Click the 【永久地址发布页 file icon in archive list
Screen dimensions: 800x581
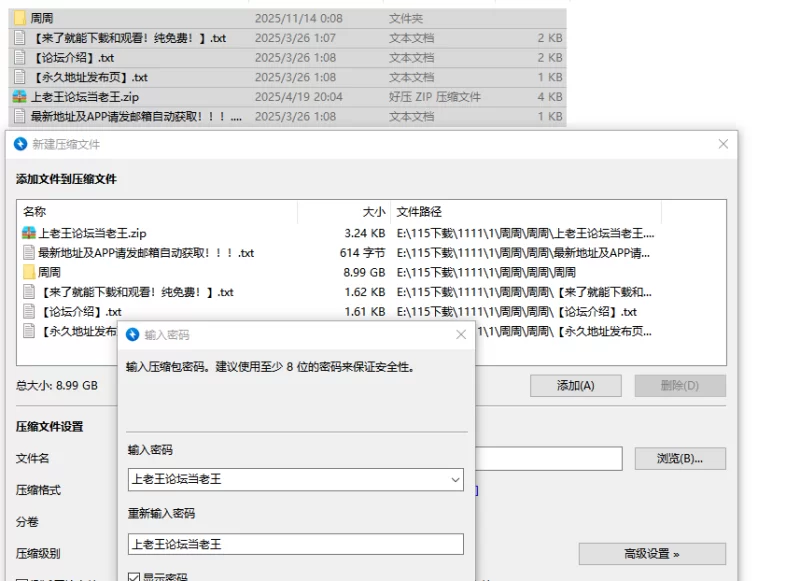point(29,331)
